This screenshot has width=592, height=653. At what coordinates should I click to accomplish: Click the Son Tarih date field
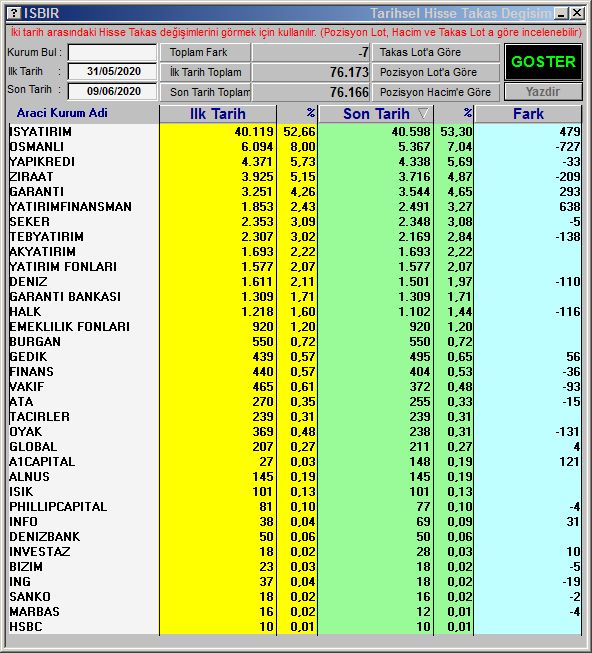[112, 91]
